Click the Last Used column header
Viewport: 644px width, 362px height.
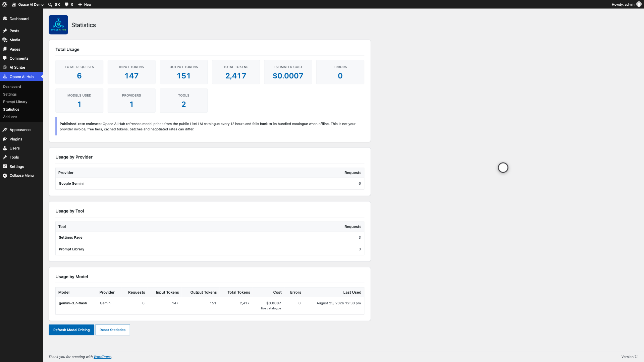[x=352, y=292]
